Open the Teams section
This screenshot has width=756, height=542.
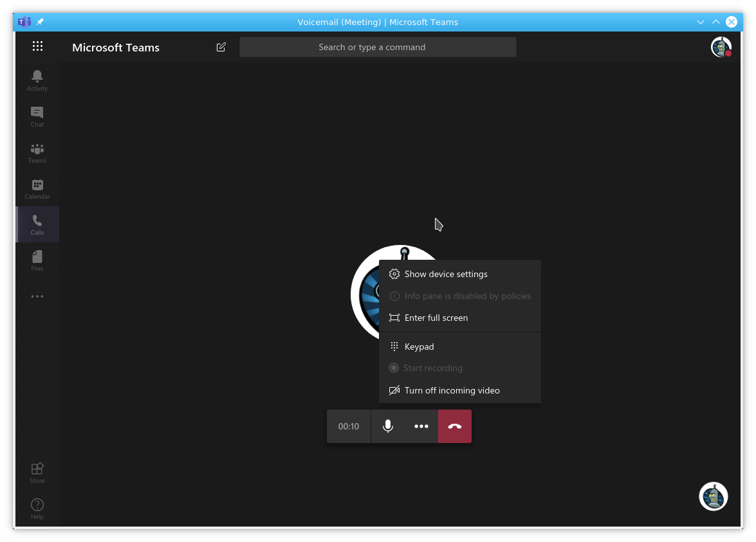[37, 152]
